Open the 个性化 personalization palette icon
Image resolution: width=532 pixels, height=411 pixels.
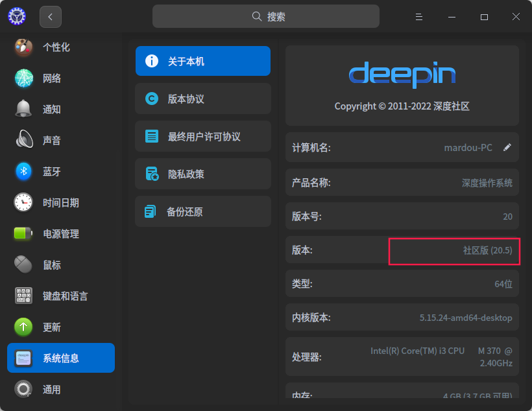click(23, 47)
